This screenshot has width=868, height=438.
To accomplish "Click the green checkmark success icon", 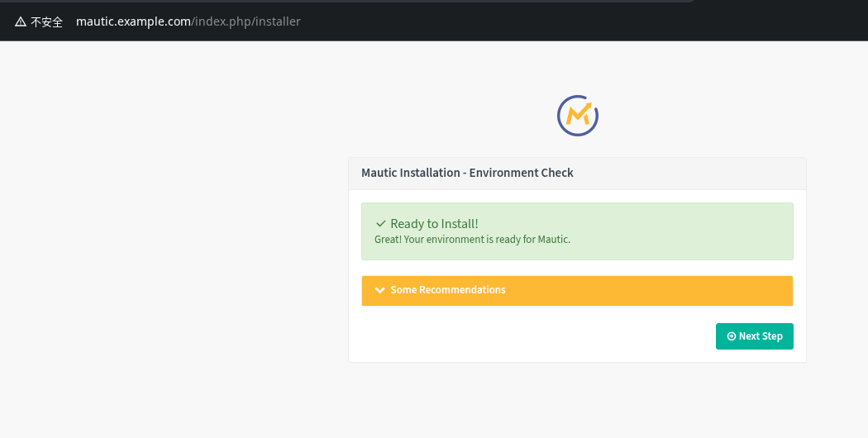I will tap(381, 224).
